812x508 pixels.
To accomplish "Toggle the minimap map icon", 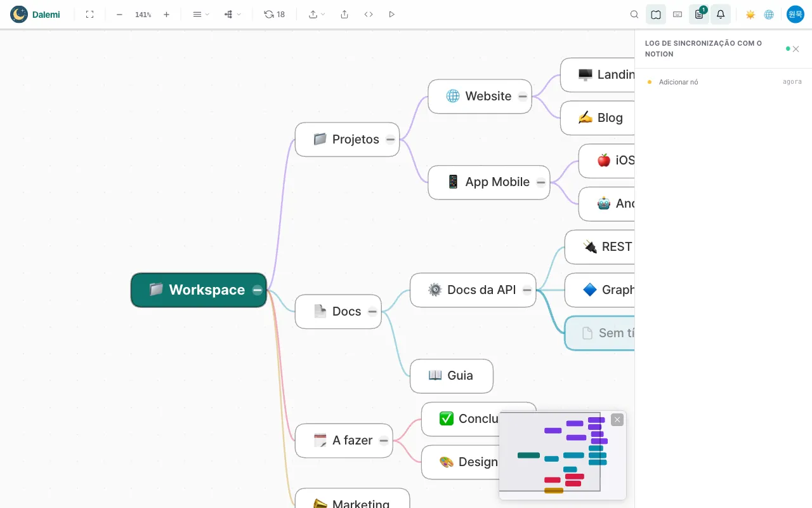I will click(x=656, y=14).
